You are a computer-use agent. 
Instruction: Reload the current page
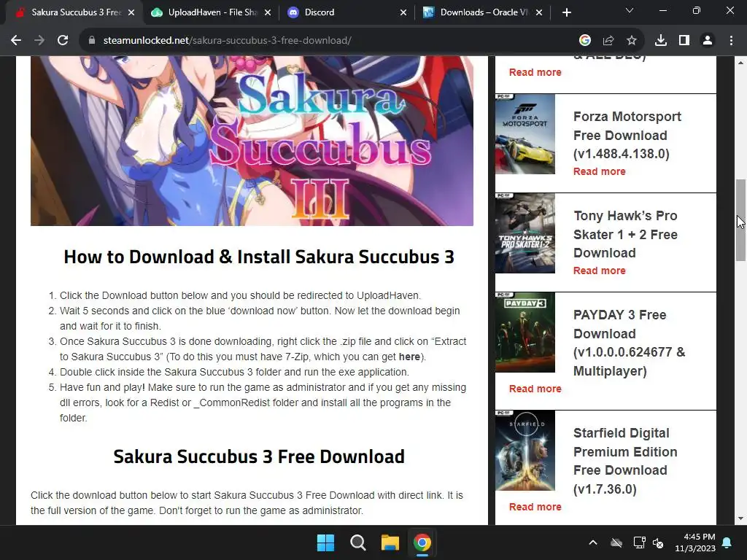pyautogui.click(x=63, y=41)
